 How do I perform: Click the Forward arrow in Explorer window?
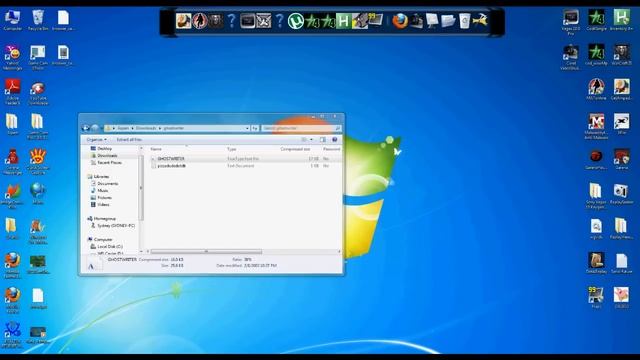[x=95, y=128]
